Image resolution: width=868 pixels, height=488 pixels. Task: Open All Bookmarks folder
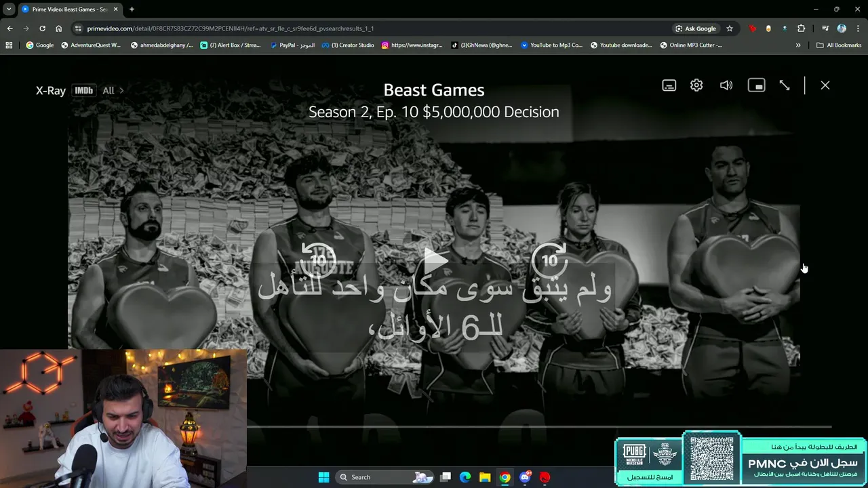pyautogui.click(x=839, y=45)
